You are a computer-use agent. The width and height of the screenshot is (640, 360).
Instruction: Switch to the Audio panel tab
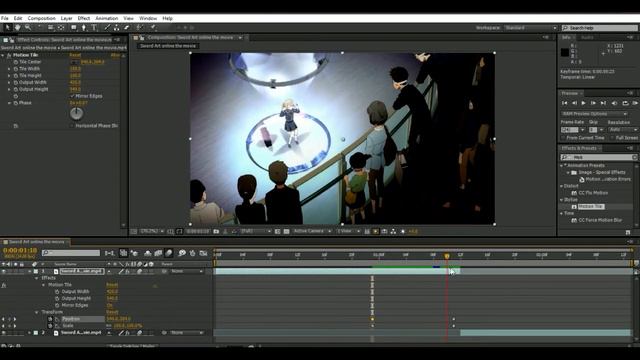(587, 38)
